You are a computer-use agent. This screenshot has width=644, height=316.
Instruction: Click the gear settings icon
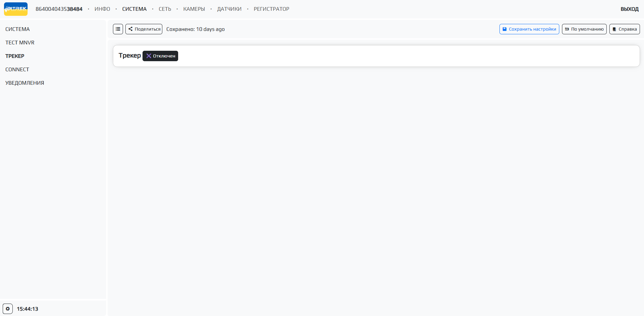(8, 309)
